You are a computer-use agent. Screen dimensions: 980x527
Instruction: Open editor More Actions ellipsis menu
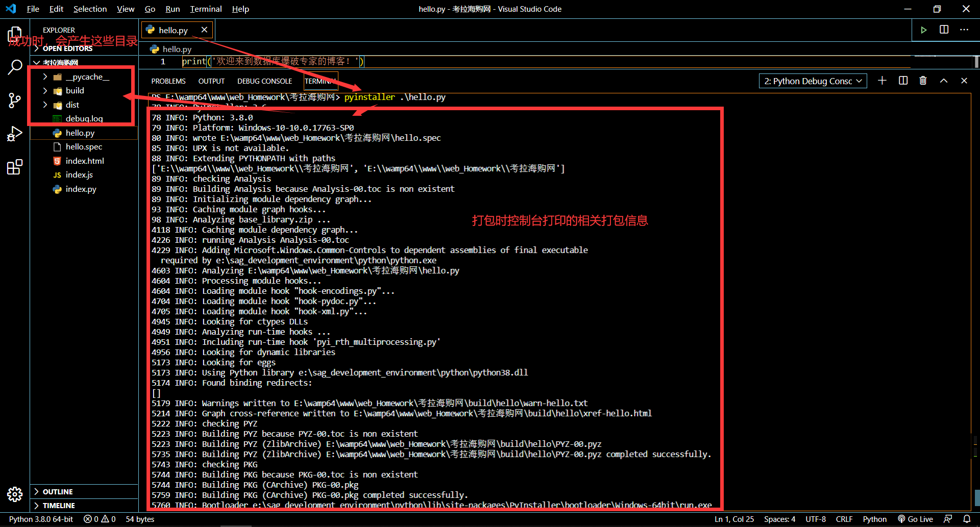click(964, 30)
